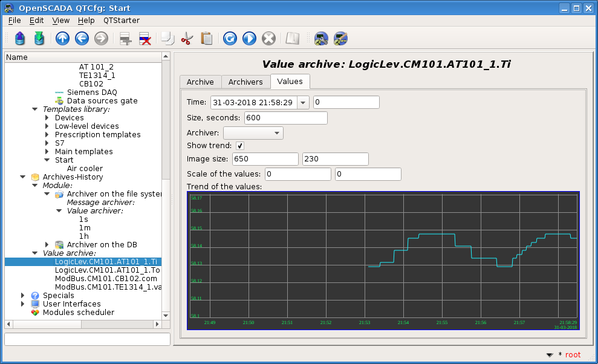The image size is (598, 364).
Task: Open the status bar dropdown arrow near root
Action: pos(550,355)
